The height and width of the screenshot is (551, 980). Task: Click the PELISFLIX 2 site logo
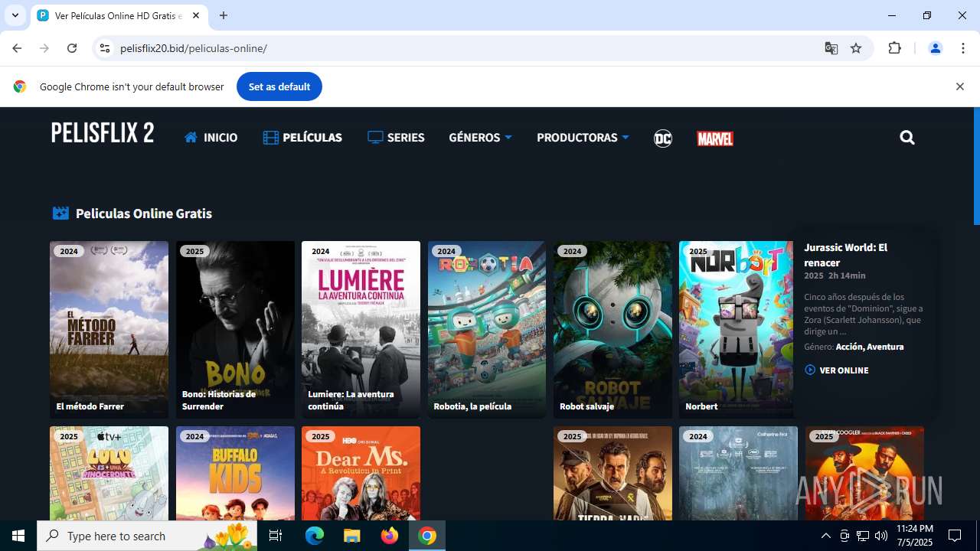pos(103,133)
